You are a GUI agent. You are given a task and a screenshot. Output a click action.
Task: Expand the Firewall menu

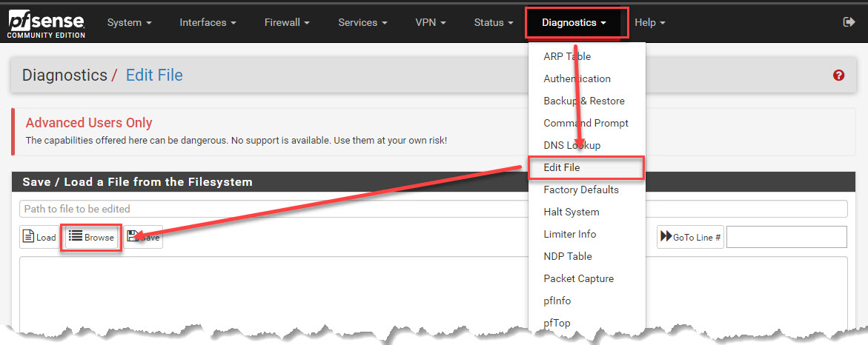pyautogui.click(x=287, y=23)
